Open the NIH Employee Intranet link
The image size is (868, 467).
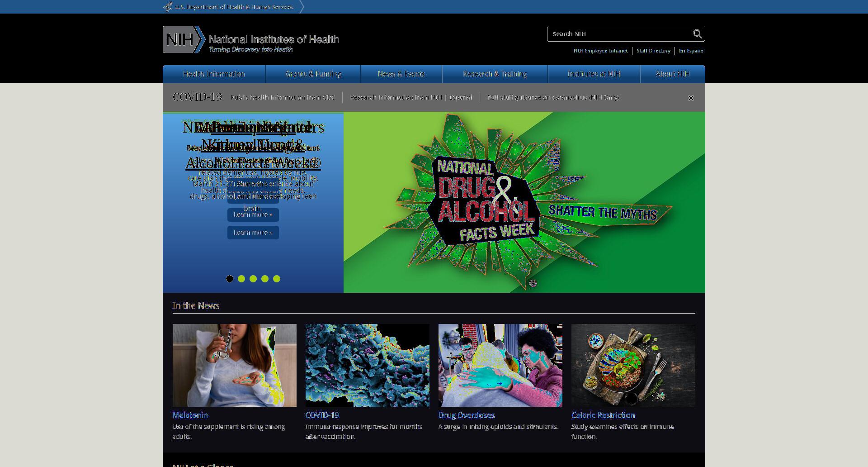601,51
